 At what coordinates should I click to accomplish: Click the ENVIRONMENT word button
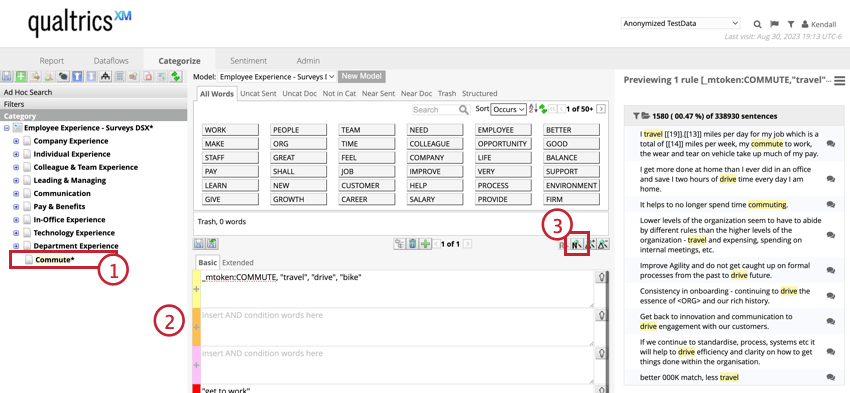572,185
